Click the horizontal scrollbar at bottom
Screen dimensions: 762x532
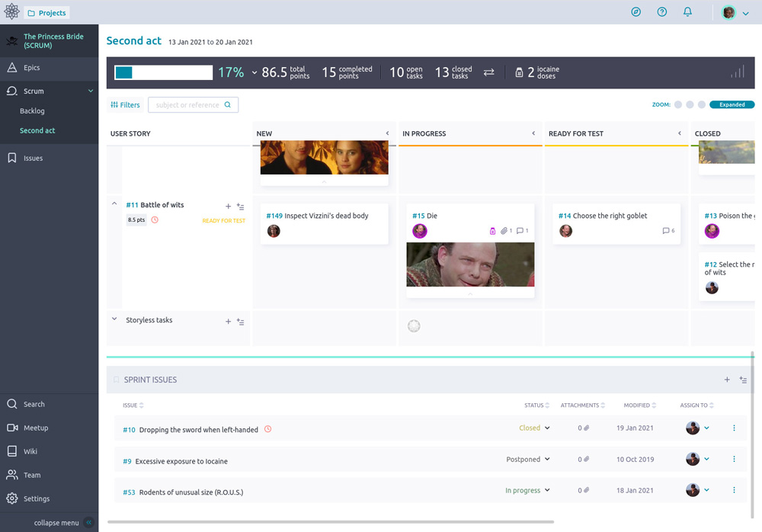[x=331, y=522]
